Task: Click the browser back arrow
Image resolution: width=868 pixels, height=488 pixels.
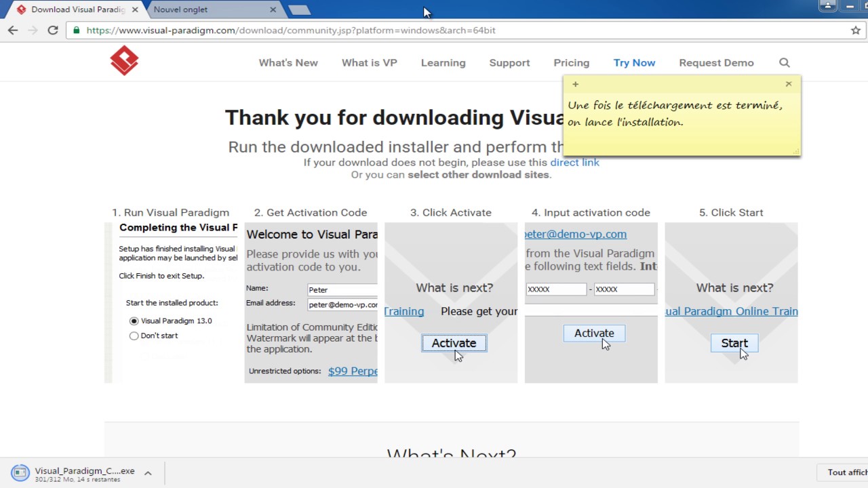Action: (x=13, y=30)
